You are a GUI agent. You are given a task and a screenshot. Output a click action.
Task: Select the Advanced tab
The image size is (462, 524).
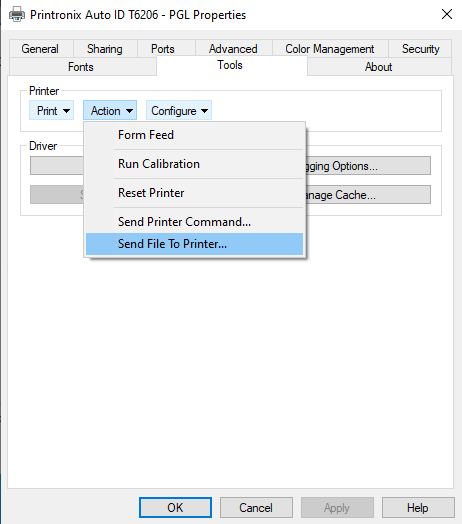(233, 49)
